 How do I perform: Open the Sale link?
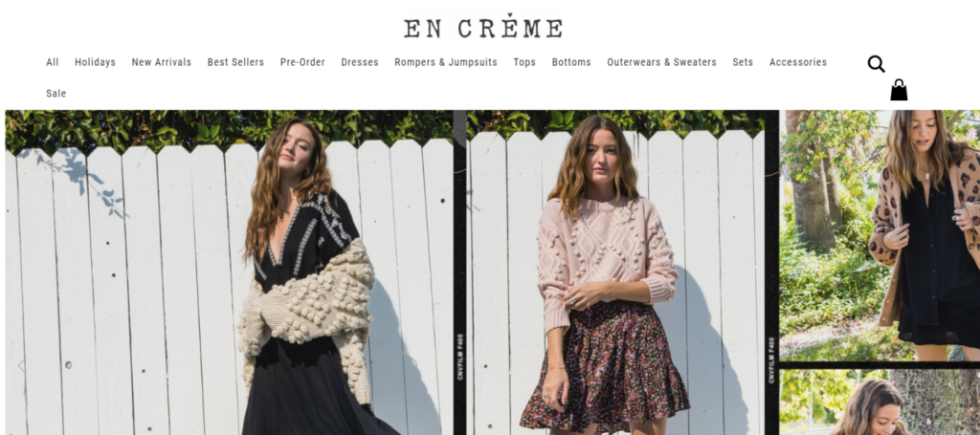point(56,94)
